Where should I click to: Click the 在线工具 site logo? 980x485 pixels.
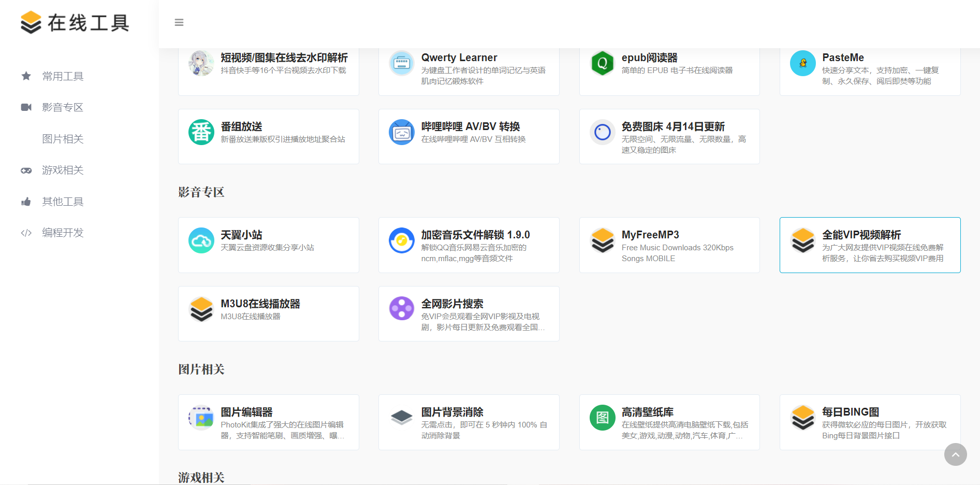pyautogui.click(x=75, y=23)
